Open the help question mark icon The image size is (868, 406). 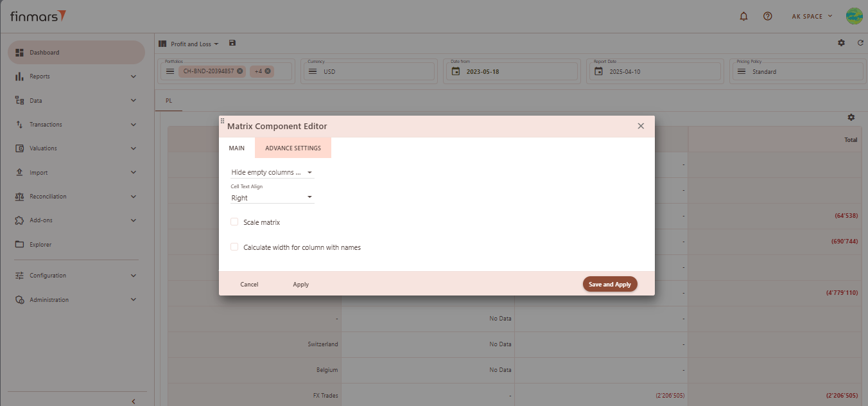point(767,17)
